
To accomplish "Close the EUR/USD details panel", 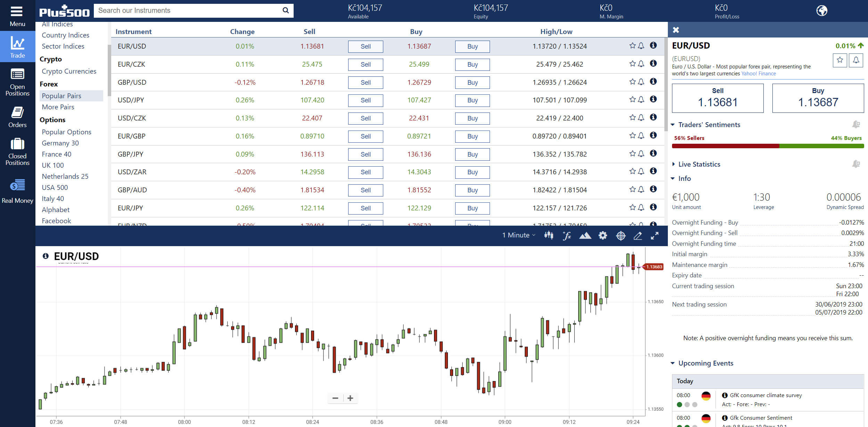I will pyautogui.click(x=676, y=30).
